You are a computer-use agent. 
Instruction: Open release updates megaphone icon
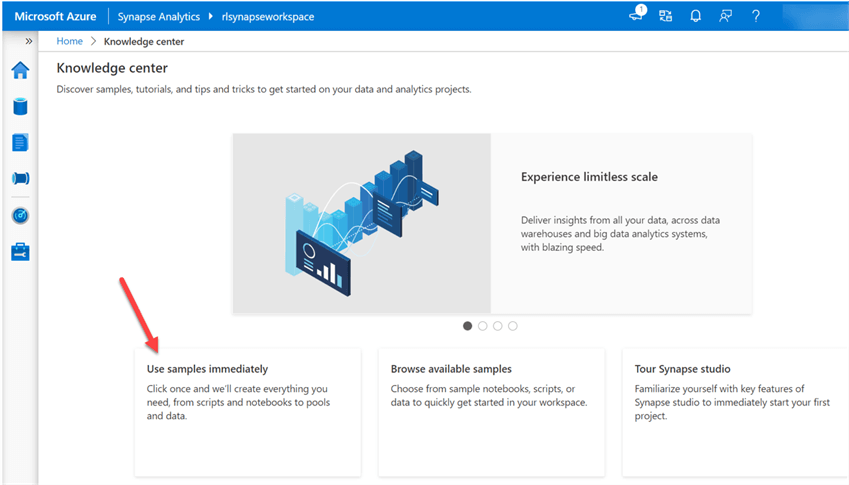point(637,16)
